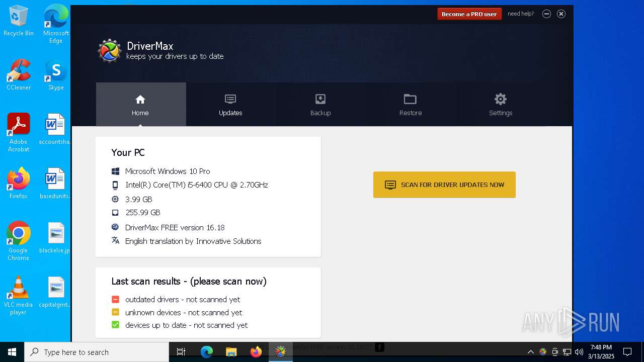The width and height of the screenshot is (644, 362).
Task: Open the Windows Start menu
Action: click(12, 352)
